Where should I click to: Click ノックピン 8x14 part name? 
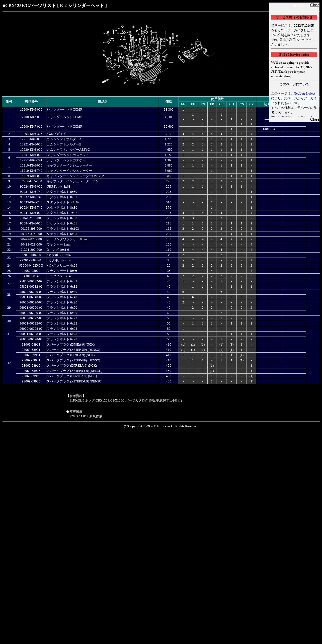[58, 276]
